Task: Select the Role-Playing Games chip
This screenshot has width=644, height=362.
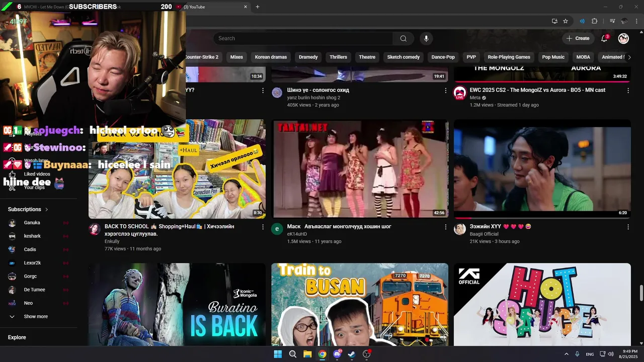Action: (x=509, y=57)
